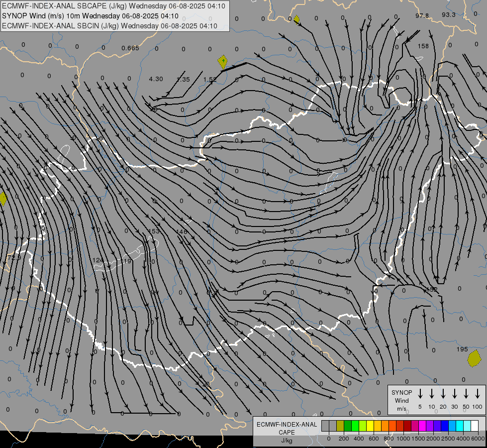Click the 10 m/s wind arrow in legend
487x448 pixels.
[432, 393]
